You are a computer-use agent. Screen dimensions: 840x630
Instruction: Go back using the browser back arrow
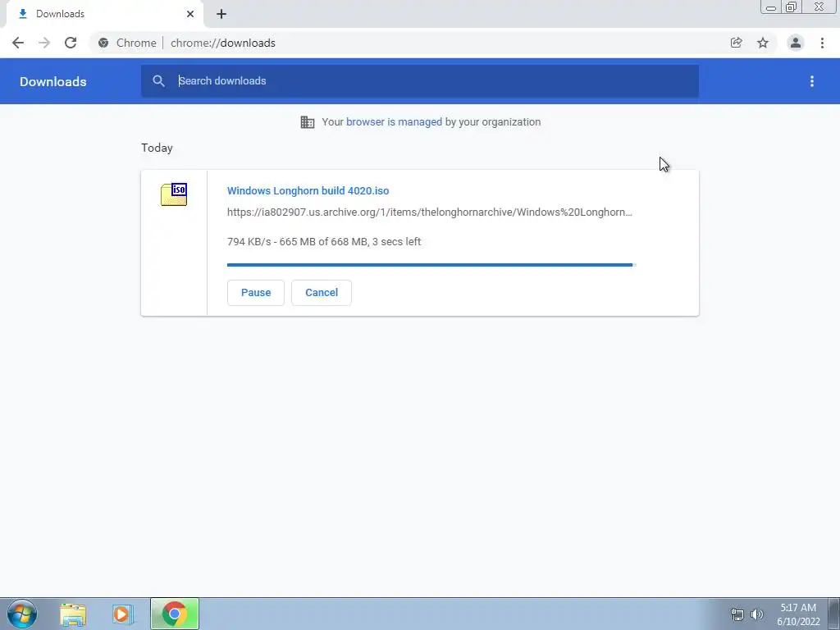[18, 43]
